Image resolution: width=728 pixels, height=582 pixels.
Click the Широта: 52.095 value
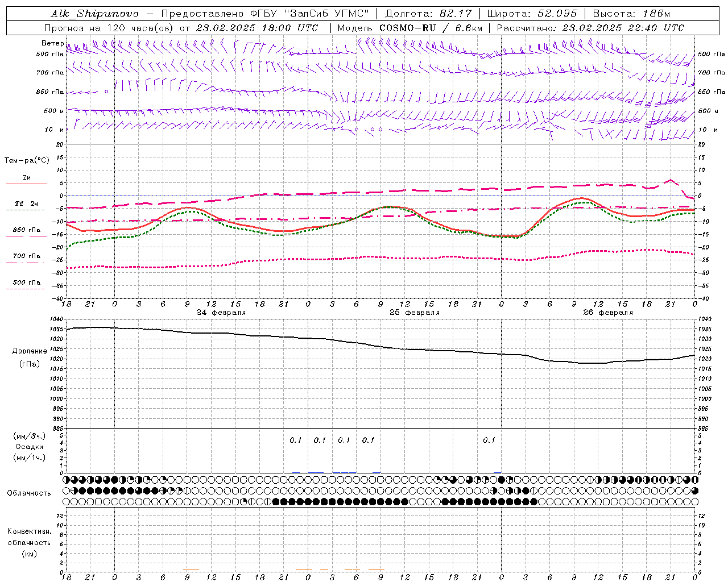pos(532,14)
